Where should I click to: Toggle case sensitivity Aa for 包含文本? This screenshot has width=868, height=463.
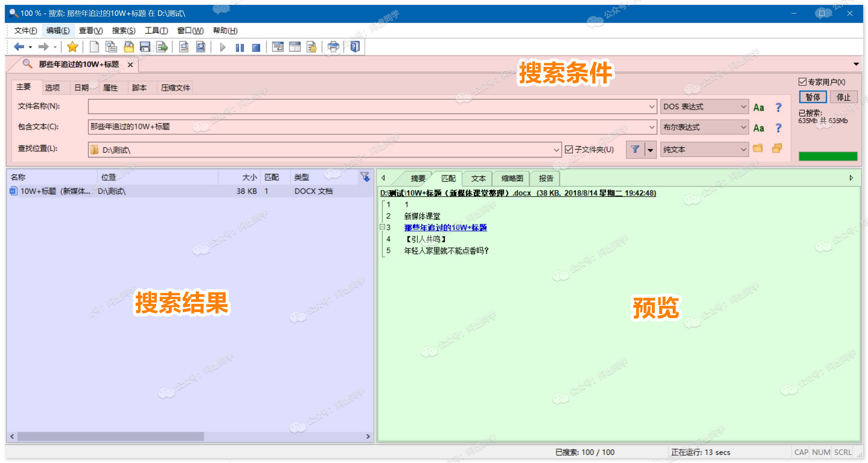pyautogui.click(x=758, y=128)
